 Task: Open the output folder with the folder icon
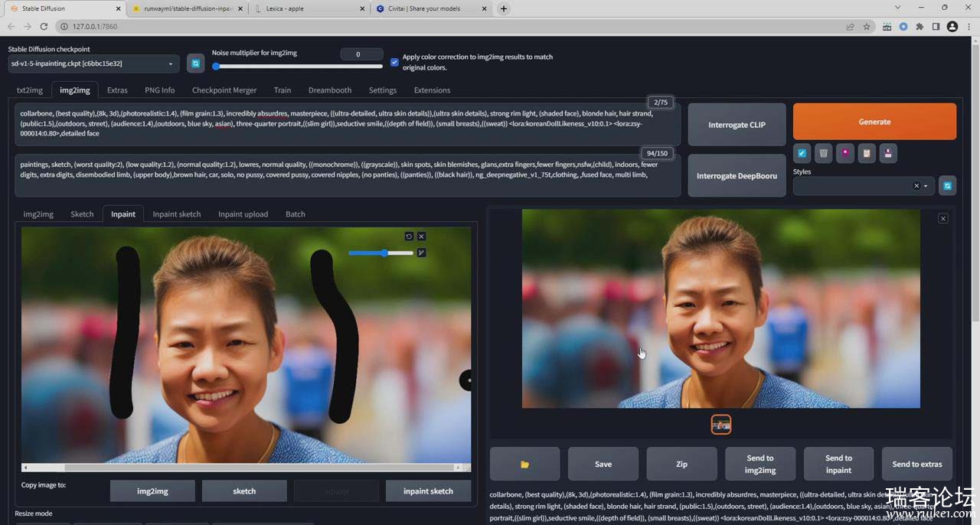point(524,464)
